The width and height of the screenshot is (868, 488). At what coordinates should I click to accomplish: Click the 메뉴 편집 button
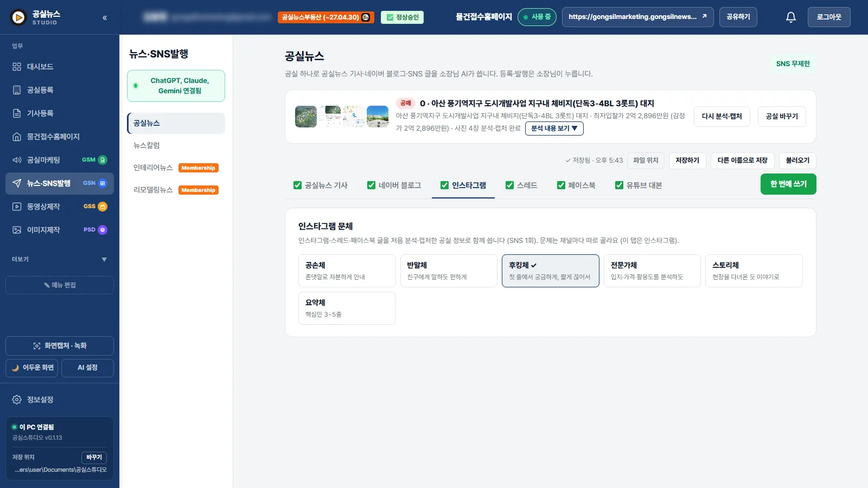click(x=60, y=285)
